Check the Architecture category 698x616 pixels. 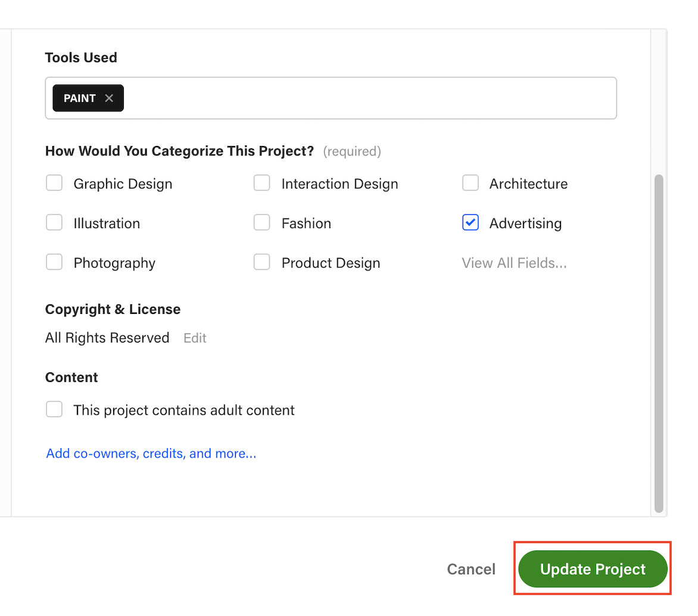[x=470, y=183]
